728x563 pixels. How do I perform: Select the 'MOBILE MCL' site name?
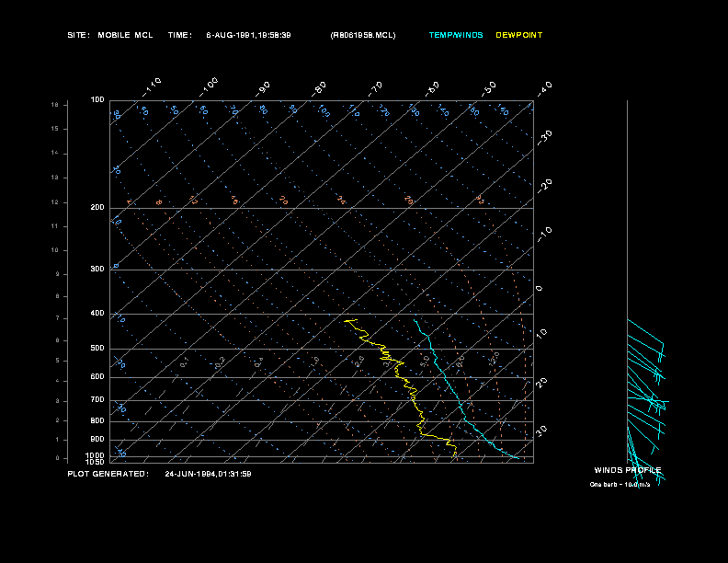(125, 35)
